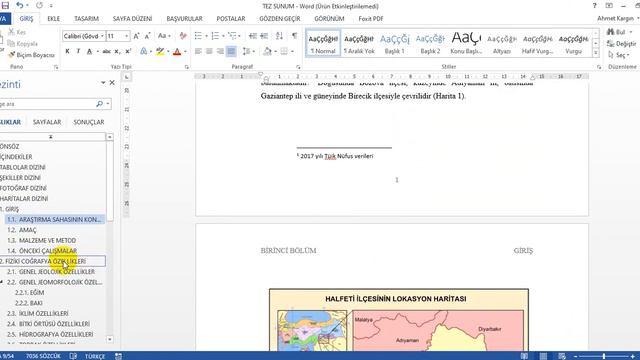Switch to the TASARIM tab
Screen dimensions: 640x360
point(86,19)
